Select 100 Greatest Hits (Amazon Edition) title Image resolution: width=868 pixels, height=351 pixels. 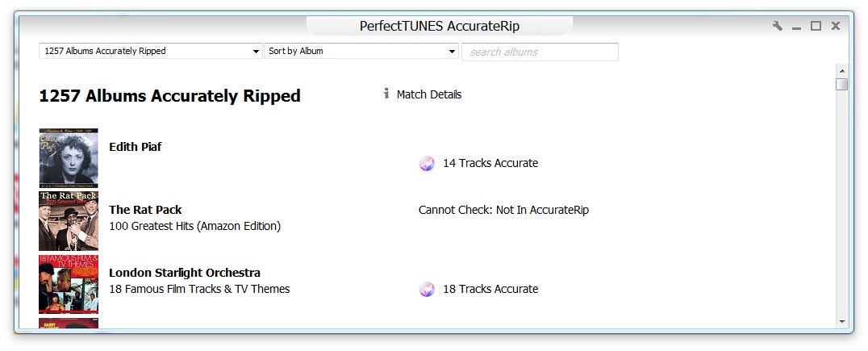194,227
